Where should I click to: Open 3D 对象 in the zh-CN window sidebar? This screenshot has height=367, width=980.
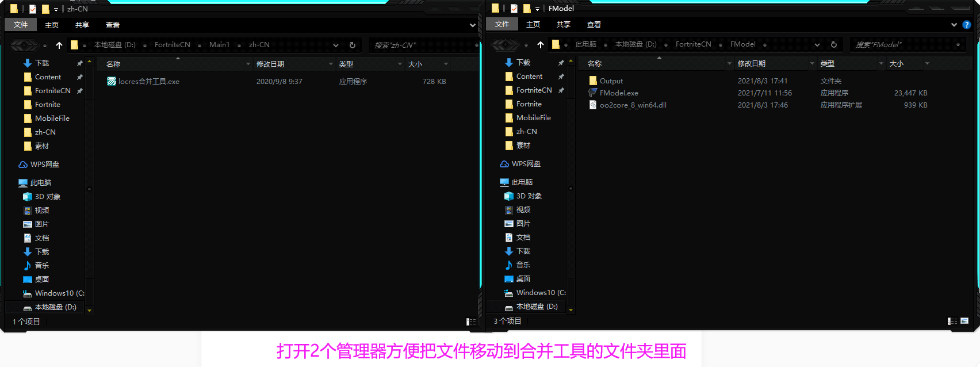coord(42,197)
